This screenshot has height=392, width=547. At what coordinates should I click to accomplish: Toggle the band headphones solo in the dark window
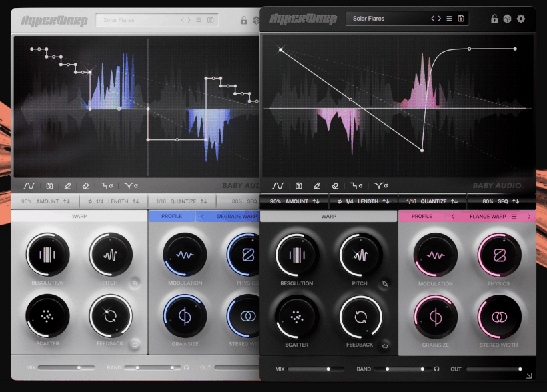[436, 369]
